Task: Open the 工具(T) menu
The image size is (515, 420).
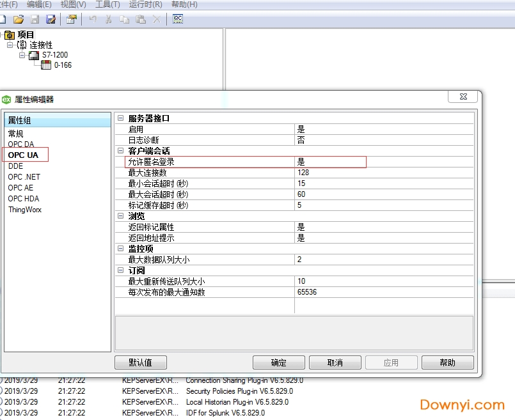Action: 107,4
